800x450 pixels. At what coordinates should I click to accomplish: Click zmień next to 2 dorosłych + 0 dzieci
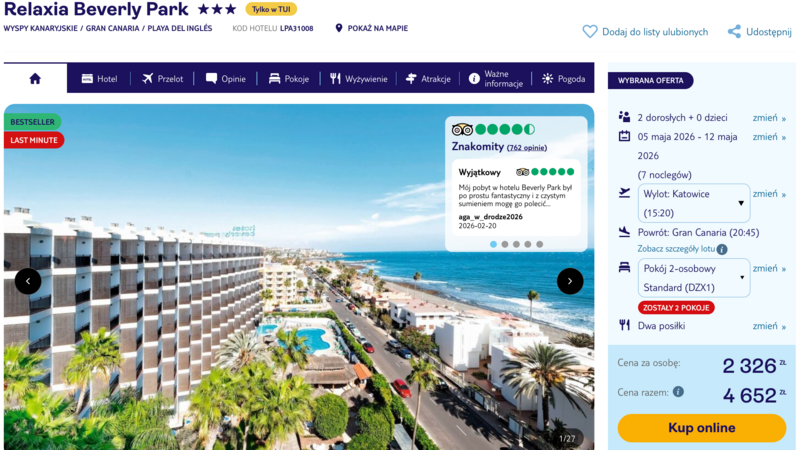pyautogui.click(x=769, y=118)
